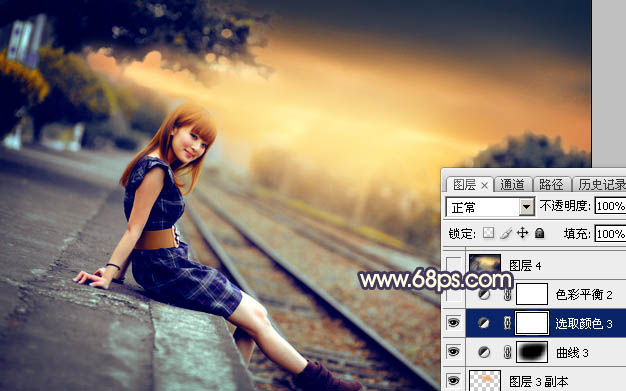Switch to the 通道 (Channels) tab
The height and width of the screenshot is (391, 626).
(x=512, y=185)
